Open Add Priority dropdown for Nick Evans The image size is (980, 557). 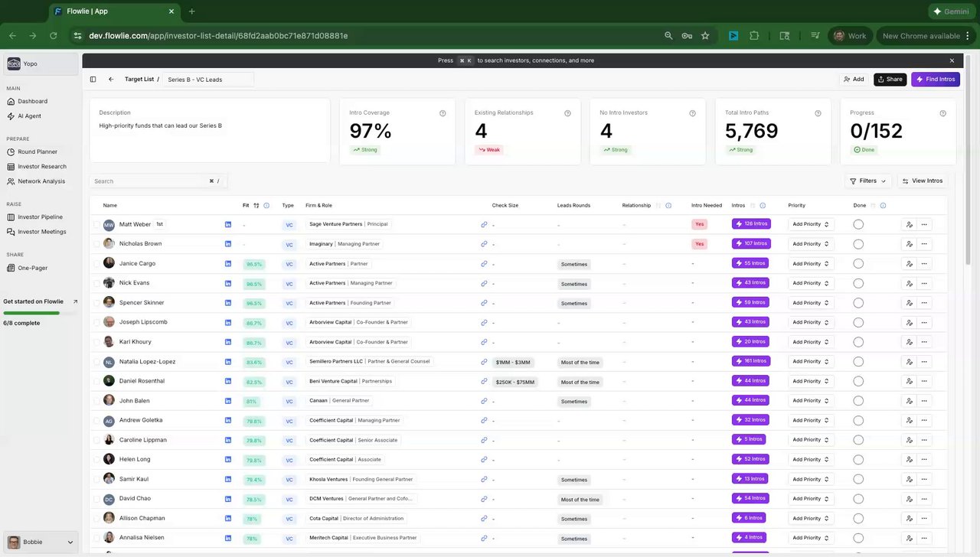pos(811,283)
